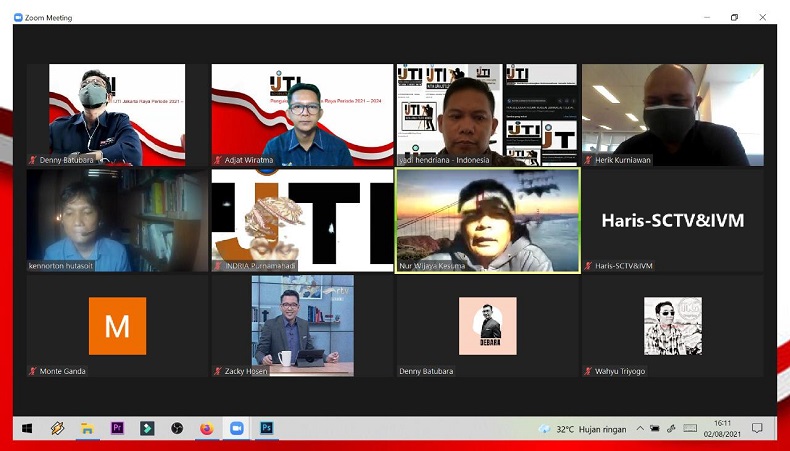Launch Adobe Premiere Pro from taskbar

(117, 428)
